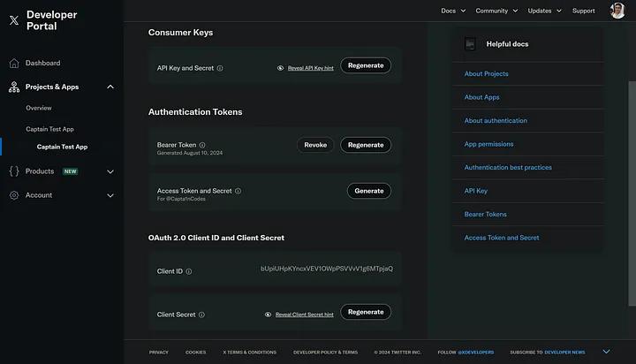The width and height of the screenshot is (636, 364).
Task: Click info icon beside Client Secret
Action: point(201,315)
